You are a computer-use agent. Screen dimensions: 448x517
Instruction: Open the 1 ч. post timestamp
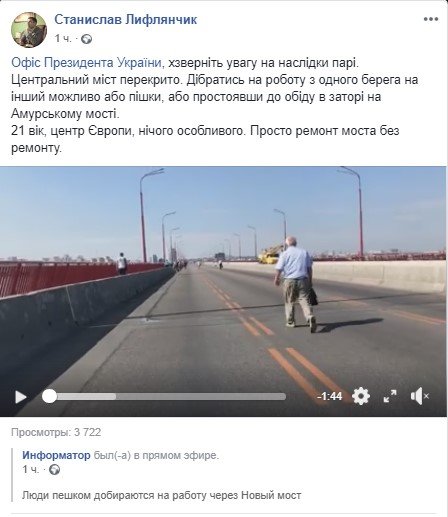click(x=63, y=39)
